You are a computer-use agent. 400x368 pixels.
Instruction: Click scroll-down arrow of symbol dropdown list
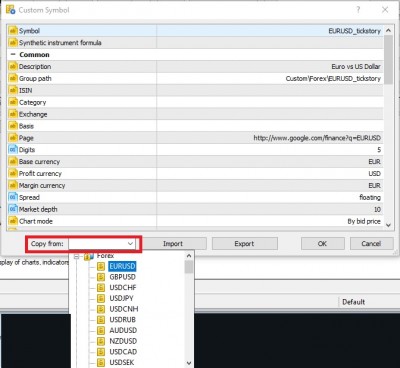pos(189,363)
